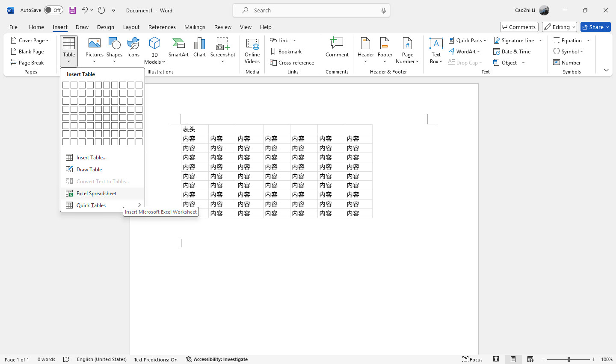This screenshot has width=616, height=364.
Task: Click the Save icon in title bar
Action: tap(72, 10)
